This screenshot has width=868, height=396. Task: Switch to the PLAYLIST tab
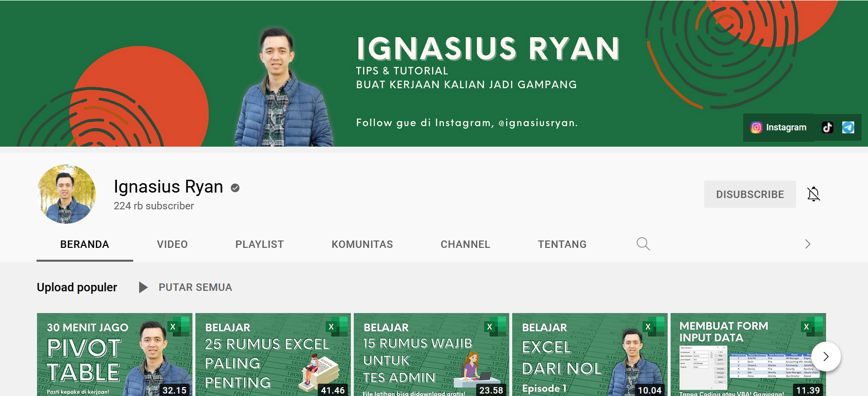[260, 244]
